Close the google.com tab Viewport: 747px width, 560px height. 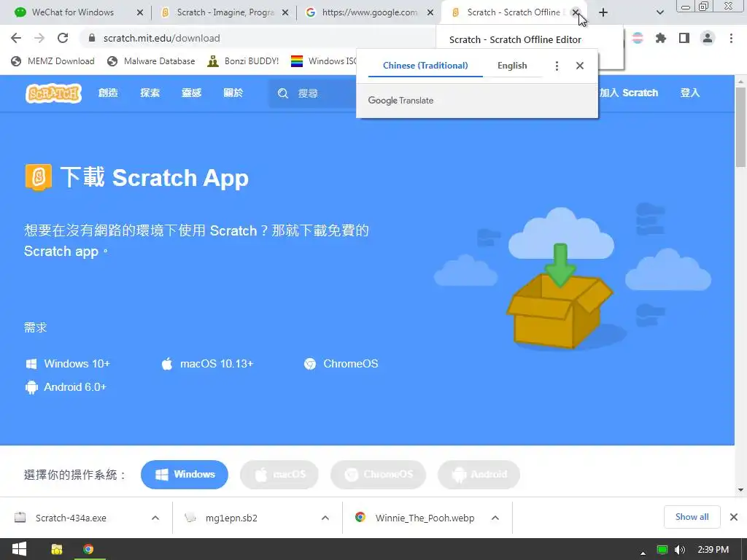[x=430, y=12]
